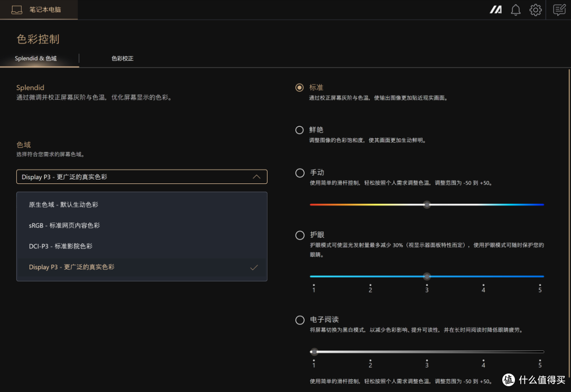This screenshot has width=571, height=392.
Task: Open the feedback note icon
Action: [559, 10]
